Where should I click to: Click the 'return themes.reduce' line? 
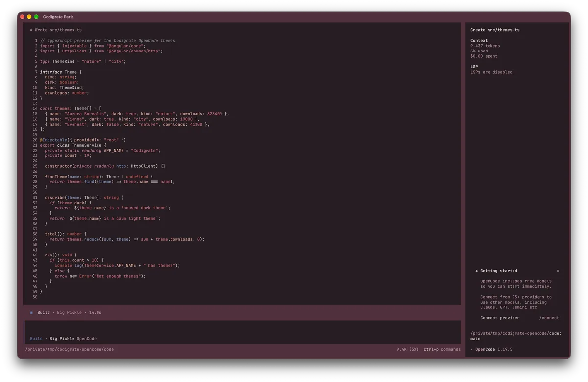point(127,239)
